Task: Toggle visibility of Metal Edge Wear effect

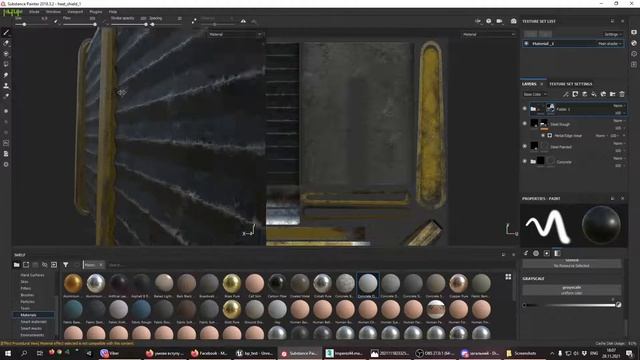Action: click(543, 136)
